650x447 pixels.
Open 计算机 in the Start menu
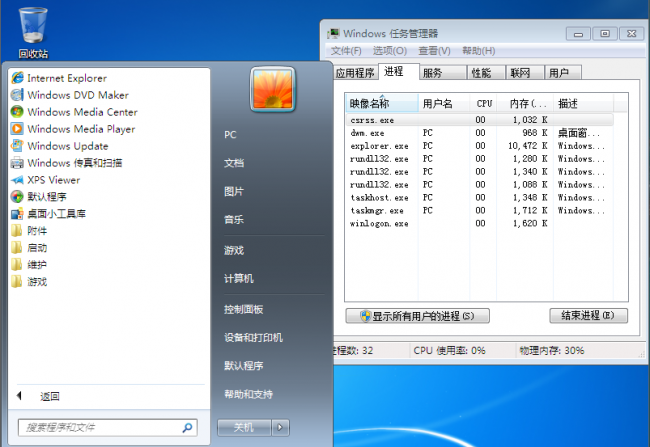click(x=239, y=279)
